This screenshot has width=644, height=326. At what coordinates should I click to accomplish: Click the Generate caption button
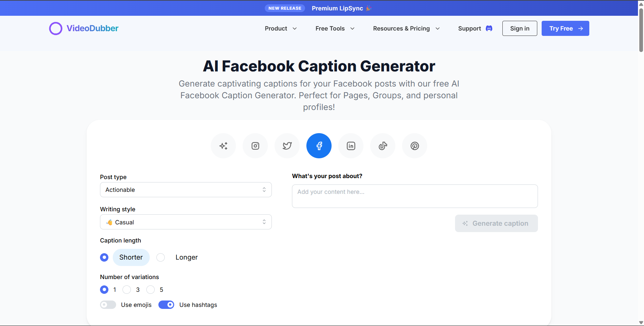coord(496,223)
